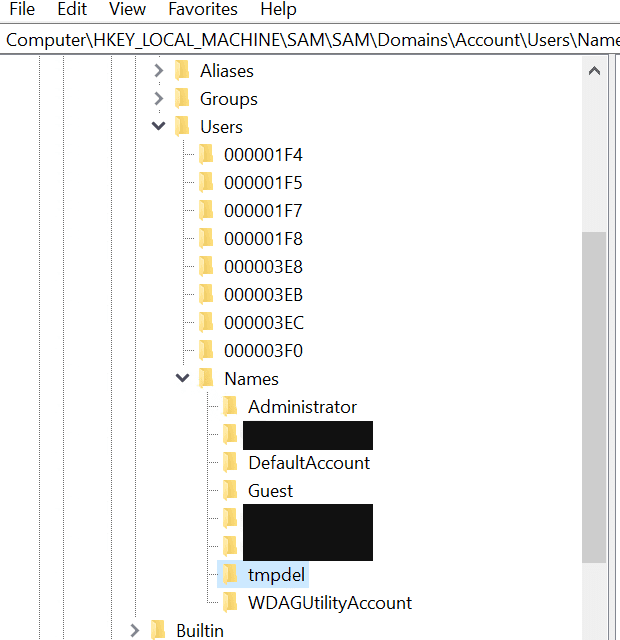Expand the Groups key
This screenshot has width=620, height=640.
coord(158,99)
